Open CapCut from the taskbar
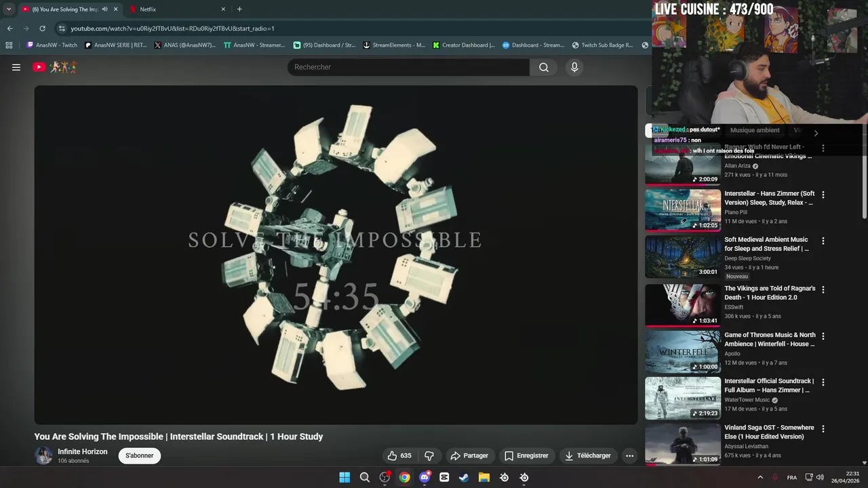Screen dimensions: 868x488 pos(444,477)
